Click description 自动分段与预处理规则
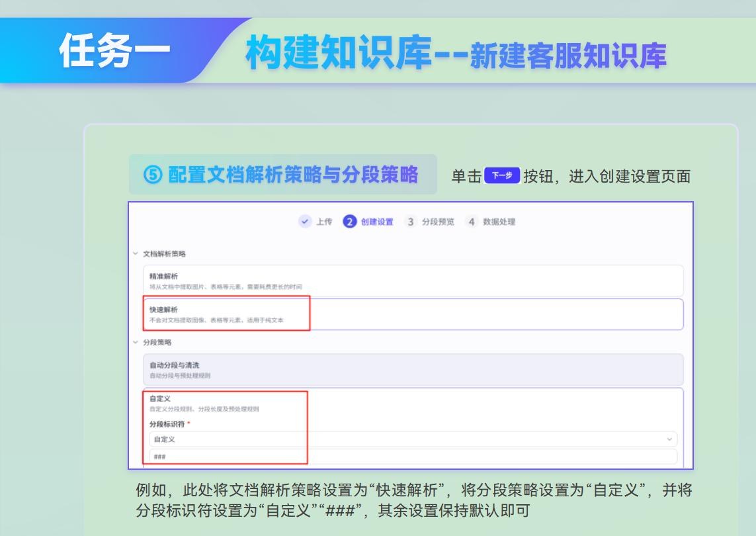 click(180, 375)
